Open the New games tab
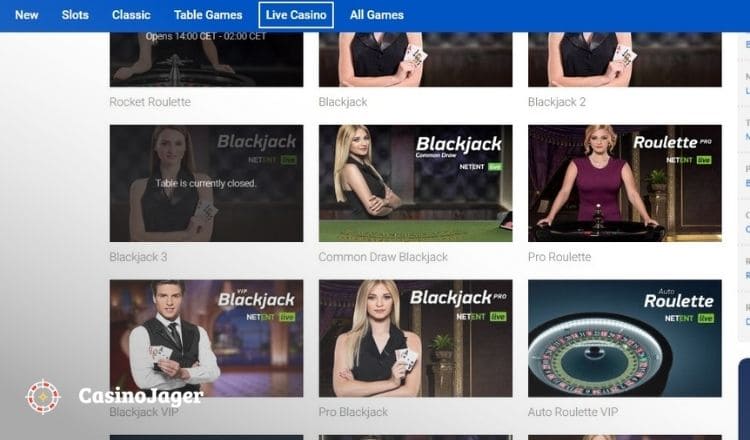This screenshot has height=440, width=750. (26, 15)
